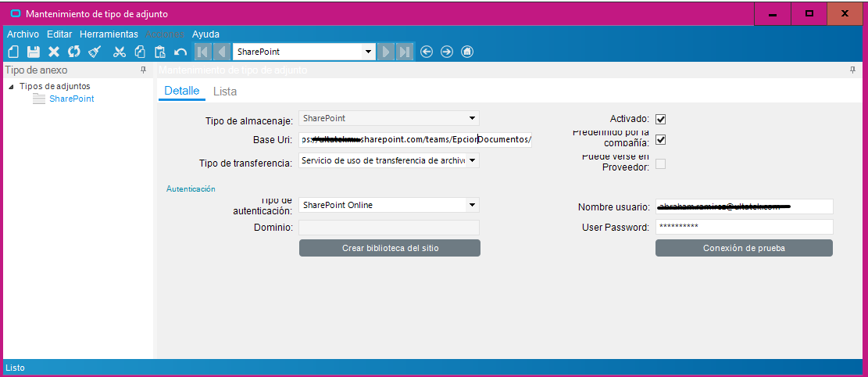
Task: Open Tipo de autenticación dropdown
Action: (x=472, y=205)
